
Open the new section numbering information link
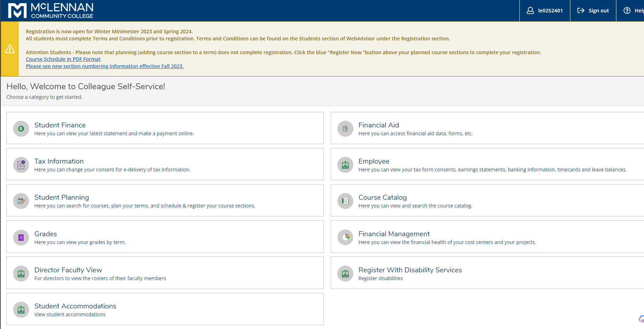(104, 66)
